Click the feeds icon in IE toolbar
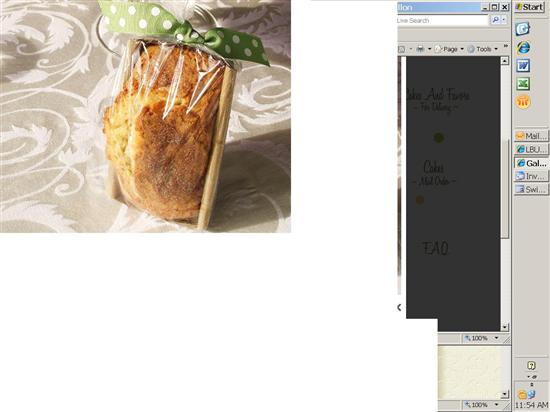Image resolution: width=550 pixels, height=412 pixels. pos(402,49)
